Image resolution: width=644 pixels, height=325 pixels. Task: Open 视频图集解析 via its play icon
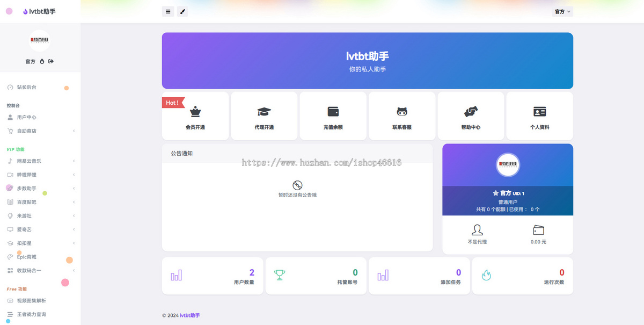[10, 301]
